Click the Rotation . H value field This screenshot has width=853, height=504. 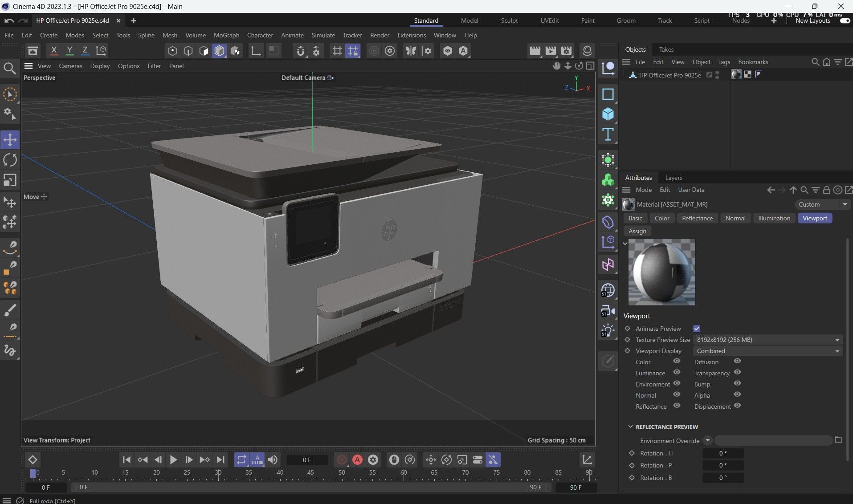722,453
